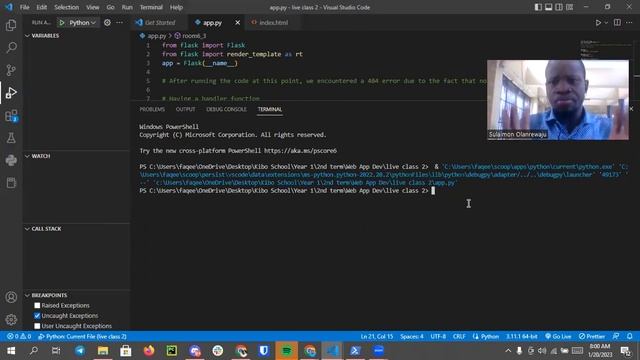Toggle secondary side bar layout icon
The height and width of the screenshot is (360, 640).
(559, 7)
